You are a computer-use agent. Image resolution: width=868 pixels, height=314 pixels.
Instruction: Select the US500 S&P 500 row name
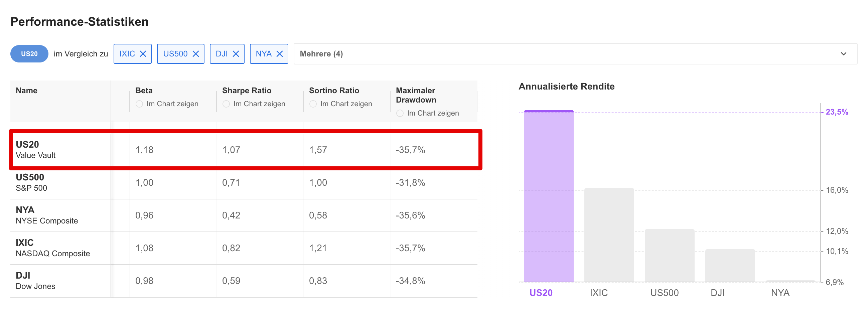pyautogui.click(x=31, y=183)
